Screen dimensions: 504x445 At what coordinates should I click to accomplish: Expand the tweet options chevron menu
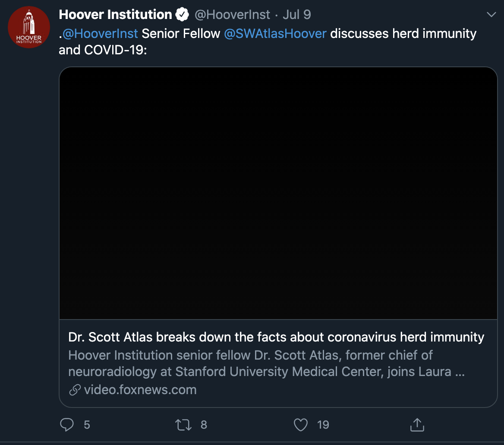pos(491,15)
